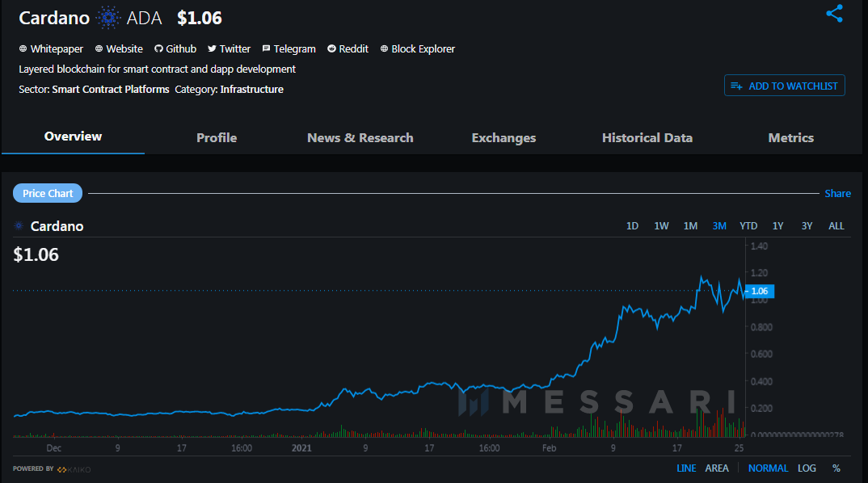The image size is (868, 483).
Task: Click the share icon at top right
Action: [834, 14]
